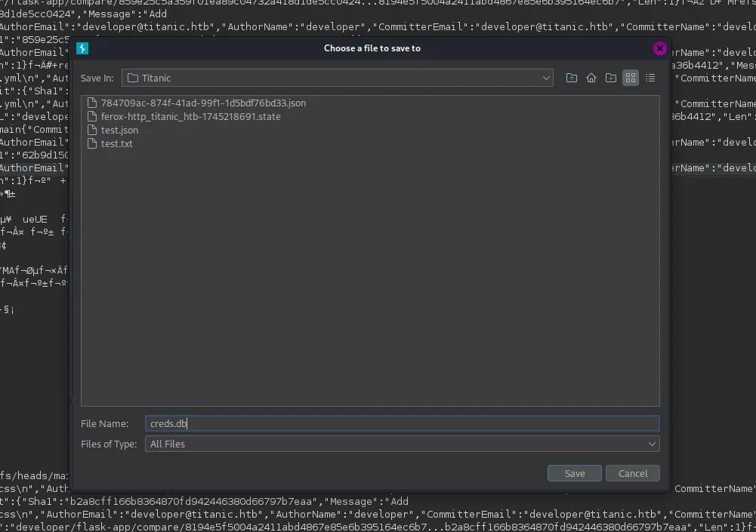Toggle the icon grid view

631,78
